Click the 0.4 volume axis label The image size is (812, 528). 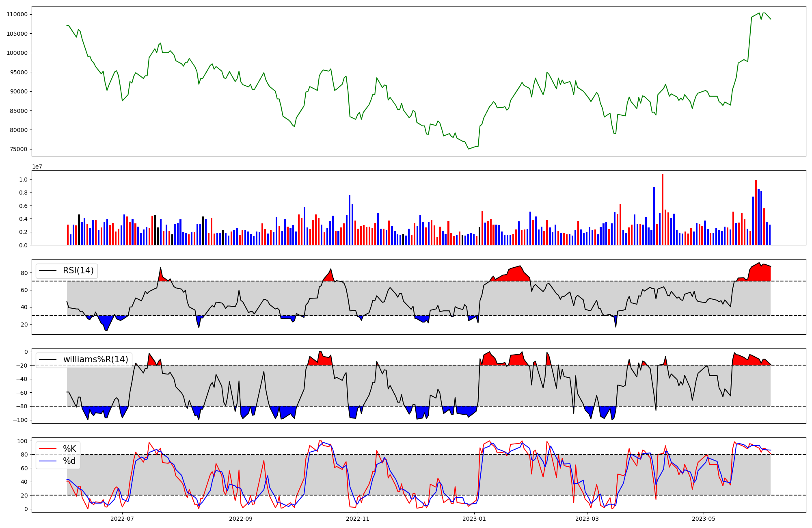[23, 219]
